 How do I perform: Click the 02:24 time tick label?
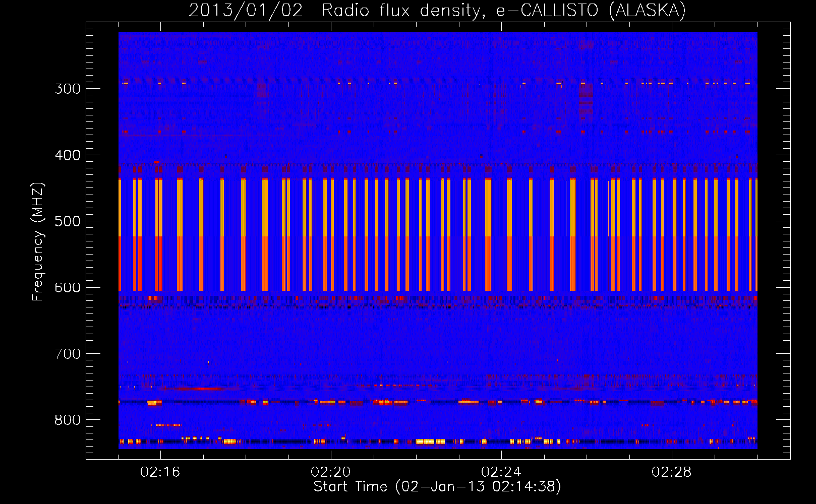click(501, 472)
